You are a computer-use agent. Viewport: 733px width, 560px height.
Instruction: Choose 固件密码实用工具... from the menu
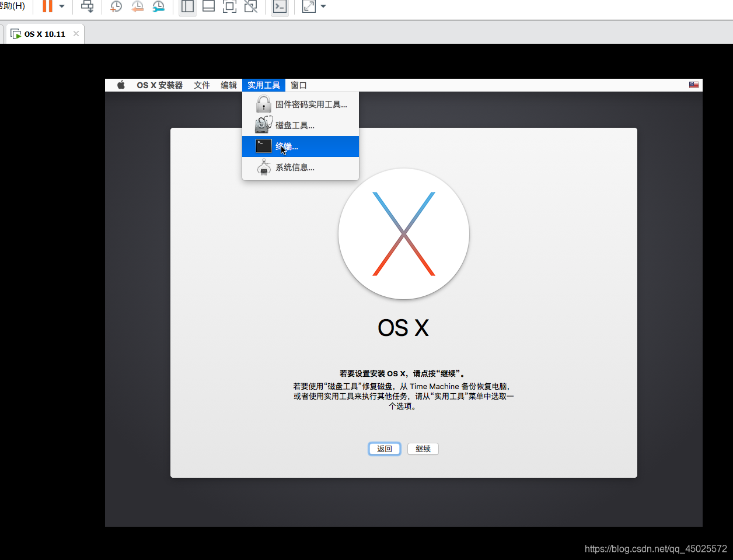pos(301,104)
